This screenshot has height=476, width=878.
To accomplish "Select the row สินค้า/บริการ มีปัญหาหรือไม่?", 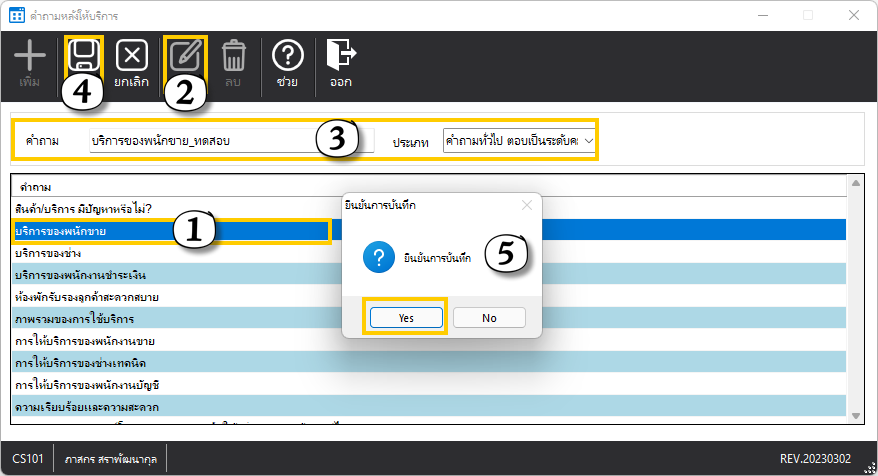I will click(170, 209).
